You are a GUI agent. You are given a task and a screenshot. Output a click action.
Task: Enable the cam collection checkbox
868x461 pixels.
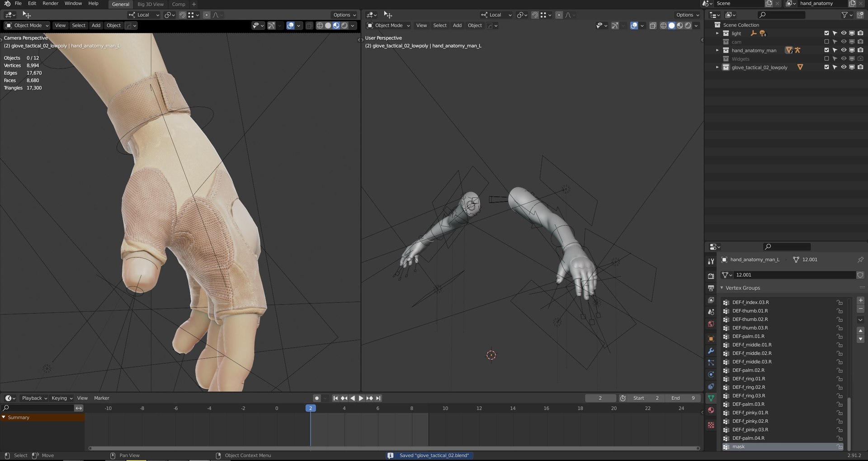[826, 42]
